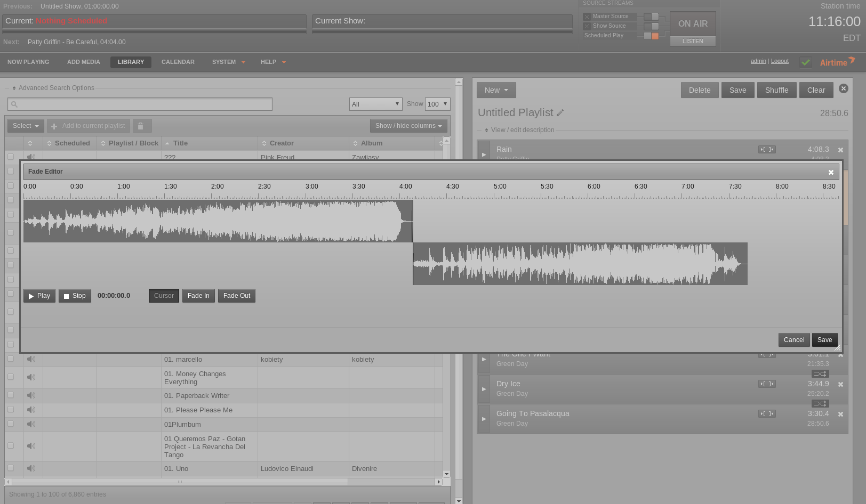Preview '01. Paperback Writer' speaker icon

(x=31, y=395)
